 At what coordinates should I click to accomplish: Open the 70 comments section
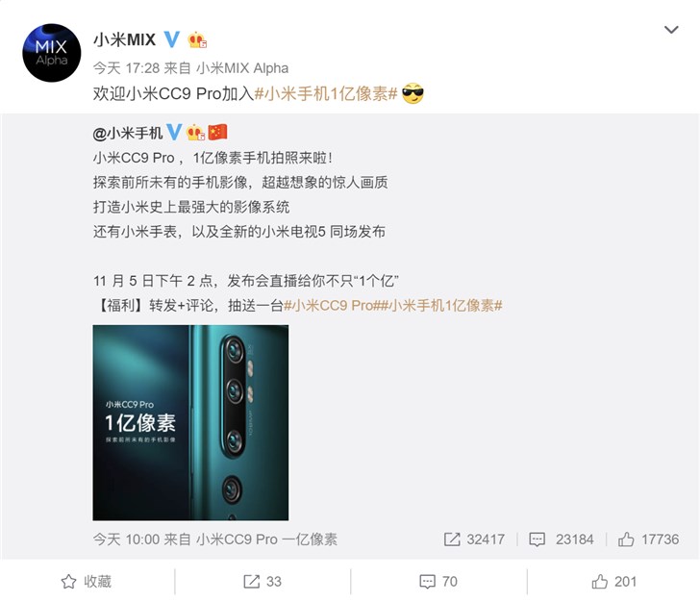[x=438, y=582]
